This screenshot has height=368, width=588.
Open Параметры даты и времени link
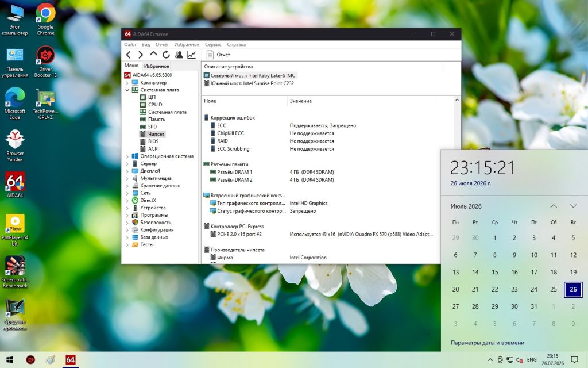(x=487, y=343)
